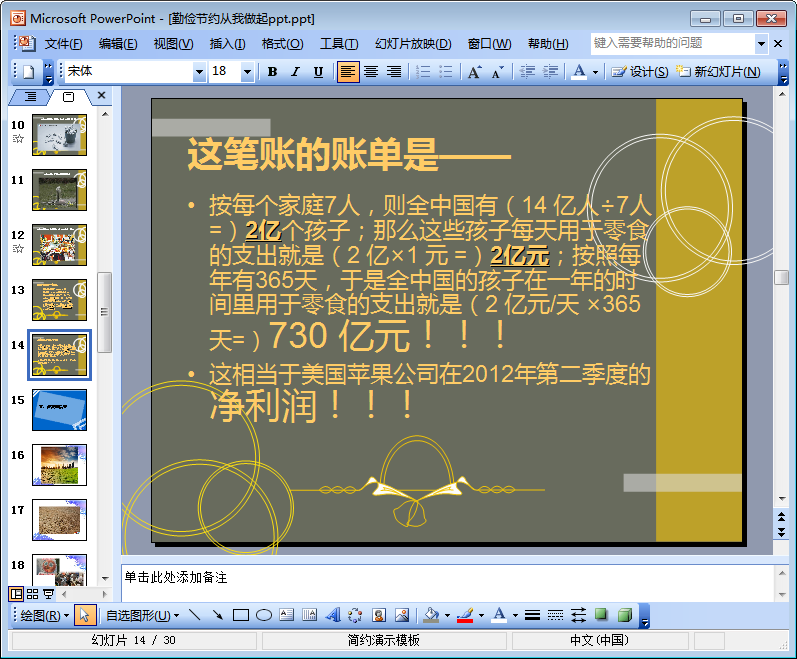The height and width of the screenshot is (659, 797).
Task: Close the slides pane
Action: point(101,95)
